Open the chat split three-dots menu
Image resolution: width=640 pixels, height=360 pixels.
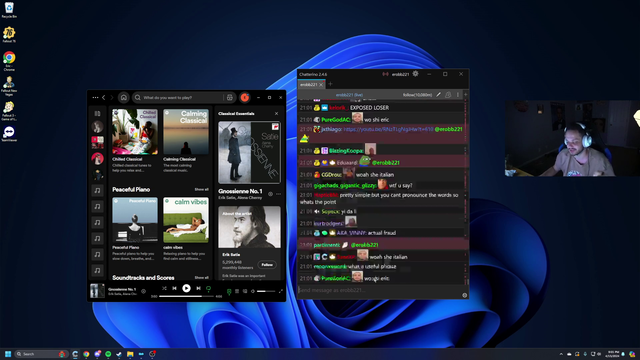[x=458, y=95]
